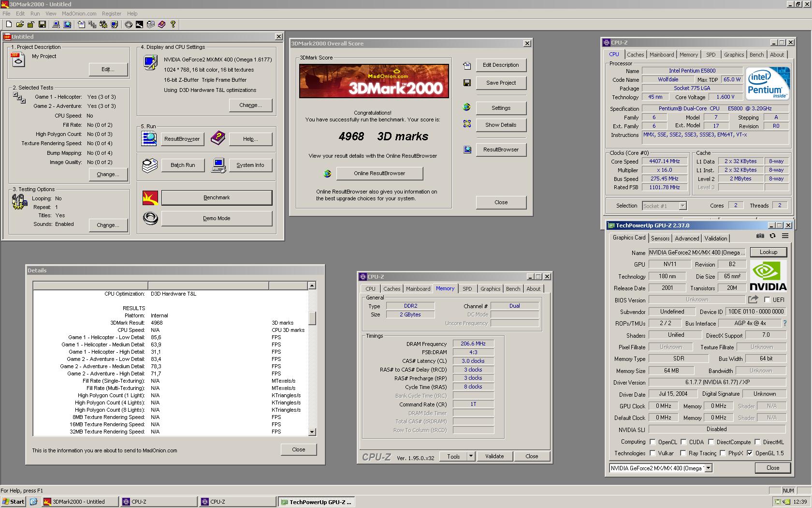Viewport: 812px width, 508px height.
Task: Click the globe icon beside Online ResultBrowser
Action: pos(327,174)
